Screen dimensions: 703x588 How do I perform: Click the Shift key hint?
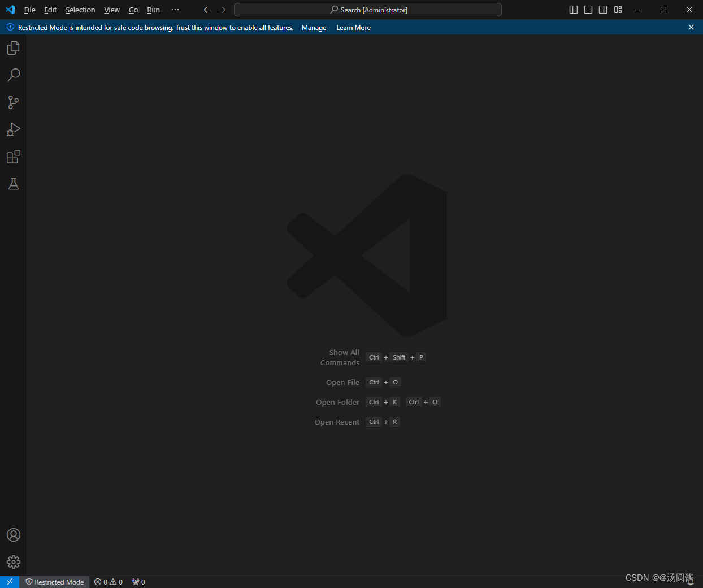click(399, 357)
